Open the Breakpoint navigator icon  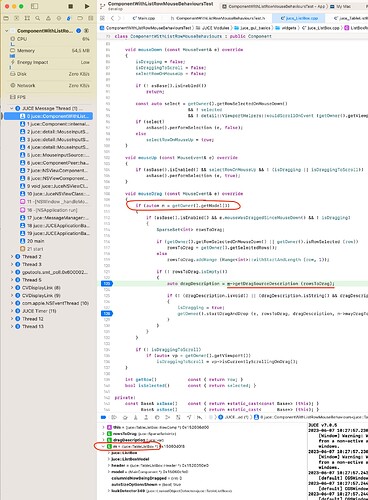[x=80, y=18]
